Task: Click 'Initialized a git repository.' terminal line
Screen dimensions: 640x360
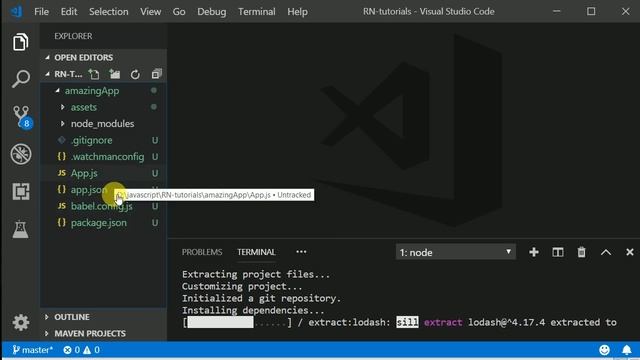Action: [x=261, y=298]
